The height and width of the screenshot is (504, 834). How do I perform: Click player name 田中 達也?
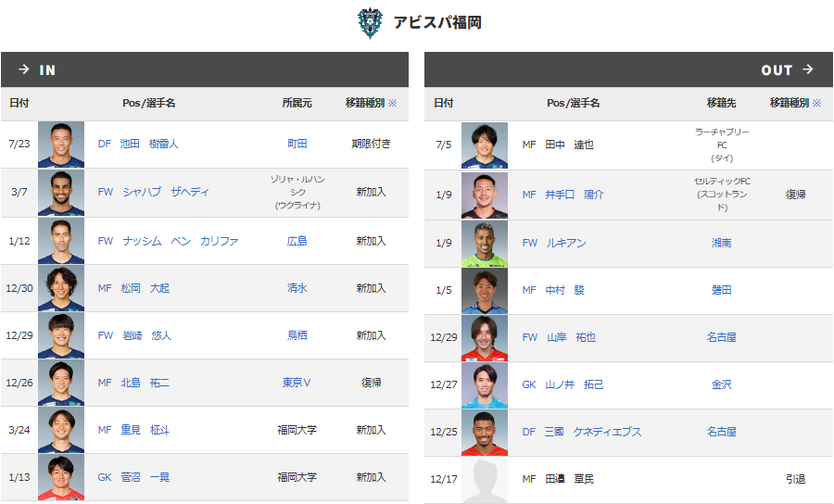(x=570, y=145)
